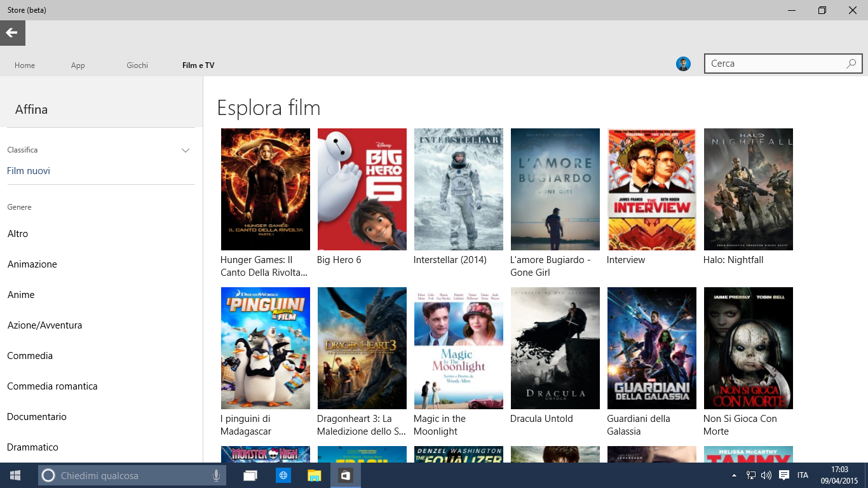The image size is (868, 488).
Task: Open the Big Hero 6 poster
Action: [362, 189]
